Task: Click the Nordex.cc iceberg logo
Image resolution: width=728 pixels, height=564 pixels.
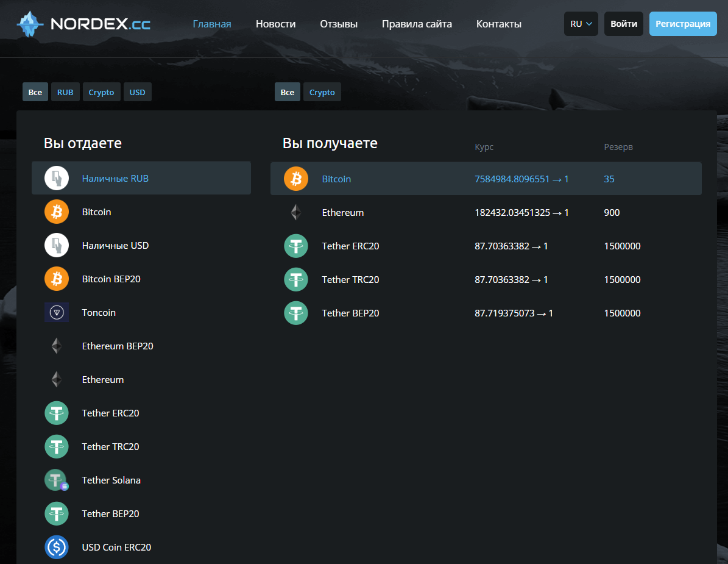Action: [30, 24]
